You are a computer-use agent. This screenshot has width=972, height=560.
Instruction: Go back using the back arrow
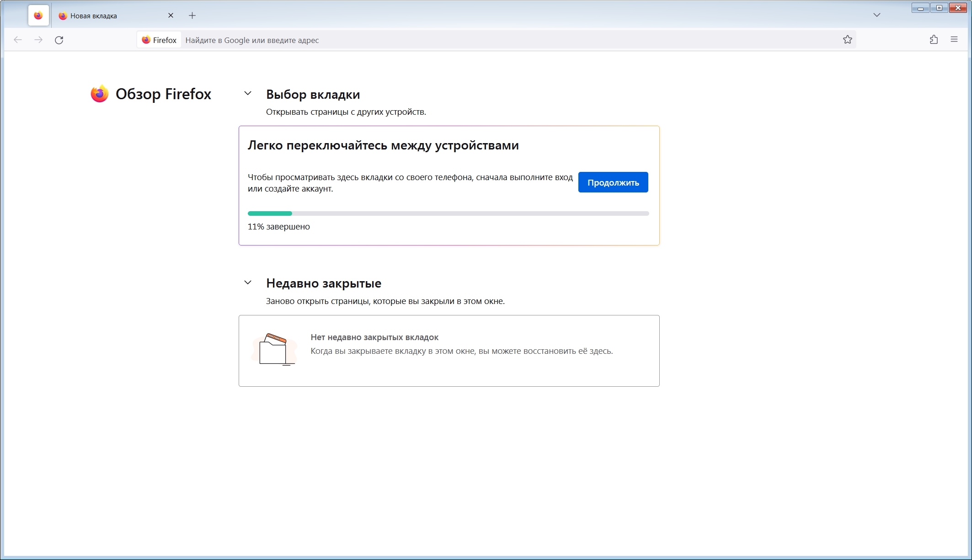18,40
